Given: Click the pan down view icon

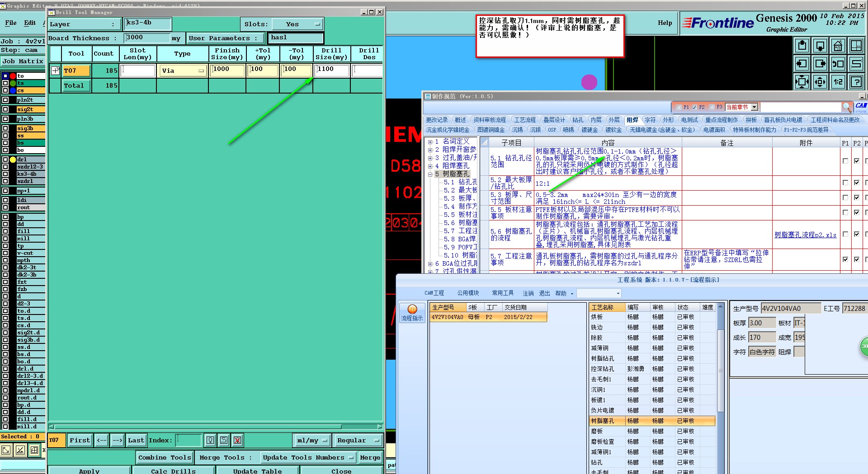Looking at the screenshot, I should coord(820,45).
